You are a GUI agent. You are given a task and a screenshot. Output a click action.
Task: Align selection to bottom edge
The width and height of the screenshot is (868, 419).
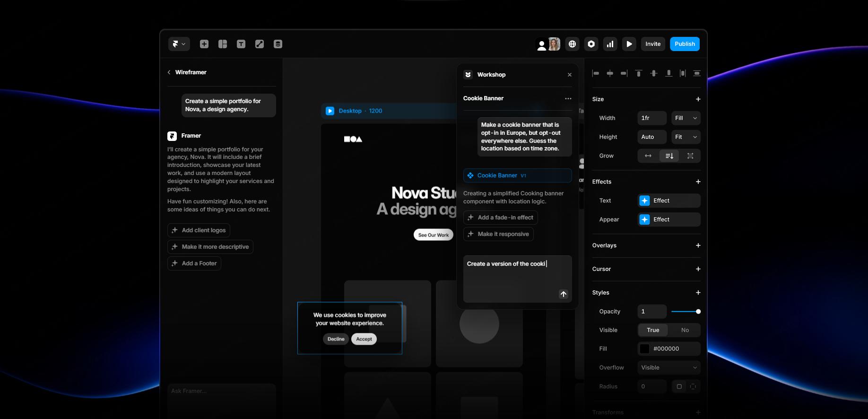pos(668,73)
